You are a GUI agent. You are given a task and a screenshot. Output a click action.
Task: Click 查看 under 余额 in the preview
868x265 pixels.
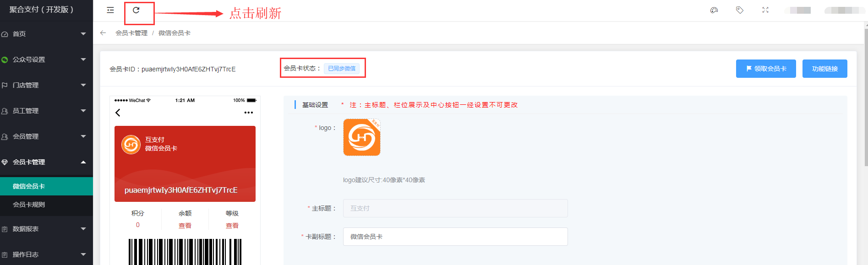coord(185,226)
